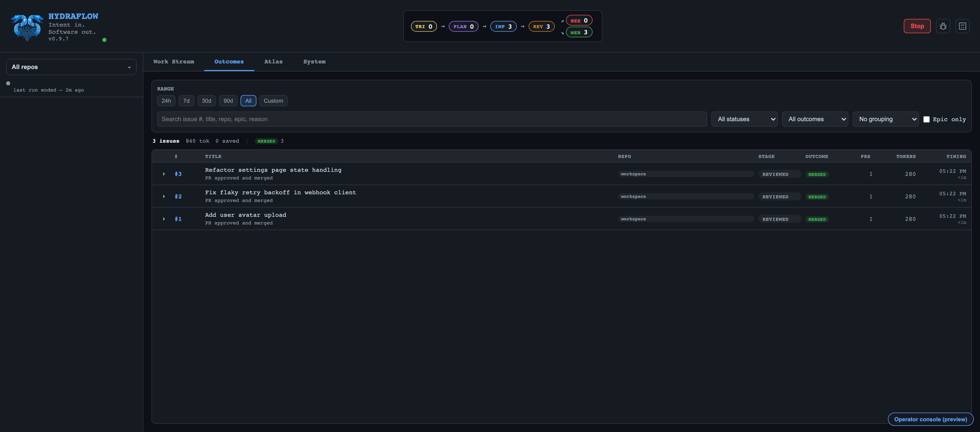Open the All outcomes dropdown
The height and width of the screenshot is (432, 980).
815,119
